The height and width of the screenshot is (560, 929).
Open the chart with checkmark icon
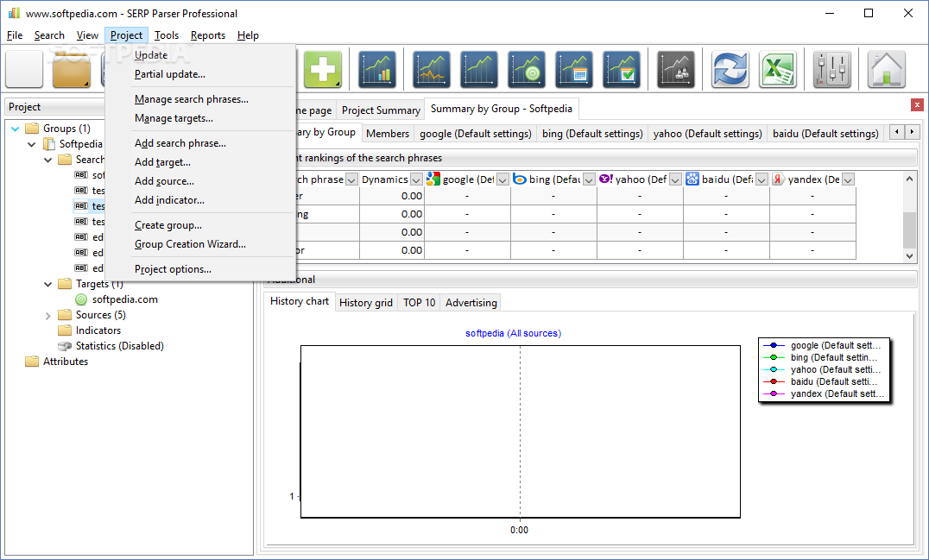pyautogui.click(x=622, y=69)
